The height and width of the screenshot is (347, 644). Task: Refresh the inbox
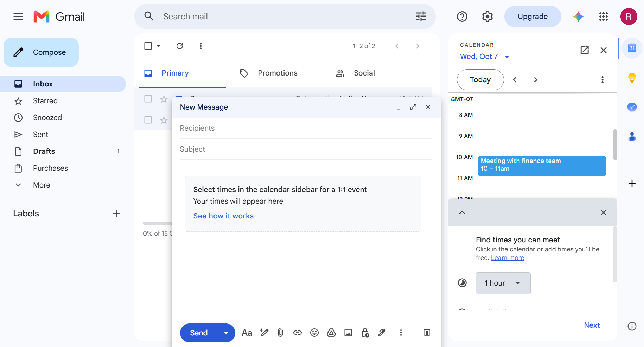coord(180,46)
